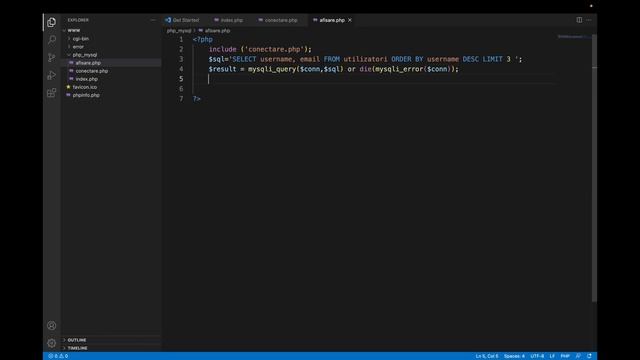Click the closing ?> tag on line 7
This screenshot has width=640, height=360.
(x=197, y=99)
